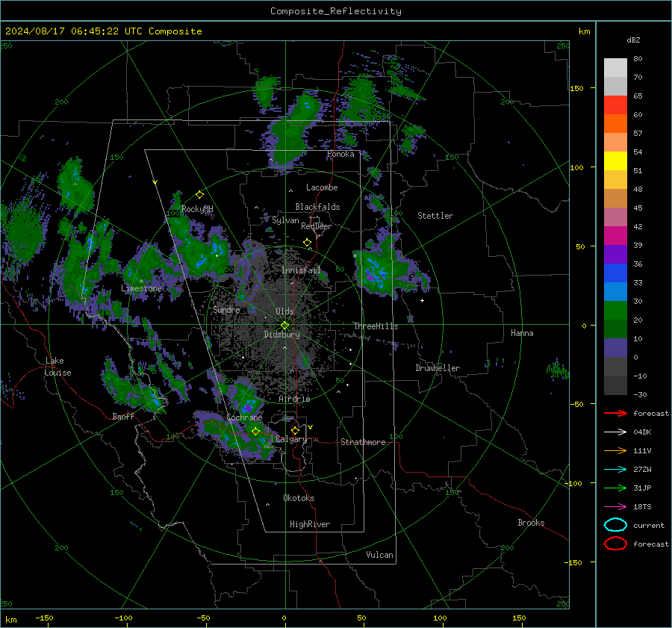Screen dimensions: 672x628
Task: Click the 150 label on right km axis
Action: click(576, 88)
